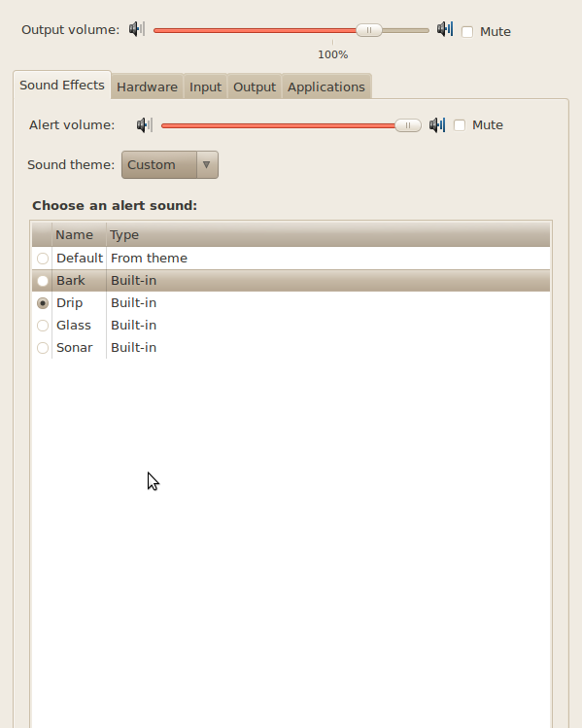The height and width of the screenshot is (728, 582).
Task: Choose the Bark alert sound radio button
Action: point(43,281)
